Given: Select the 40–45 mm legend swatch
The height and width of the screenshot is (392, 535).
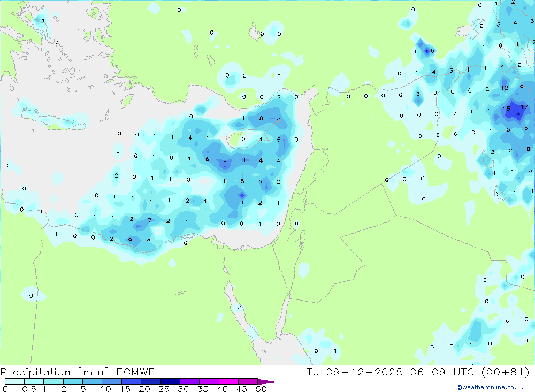Looking at the screenshot, I should coord(228,381).
